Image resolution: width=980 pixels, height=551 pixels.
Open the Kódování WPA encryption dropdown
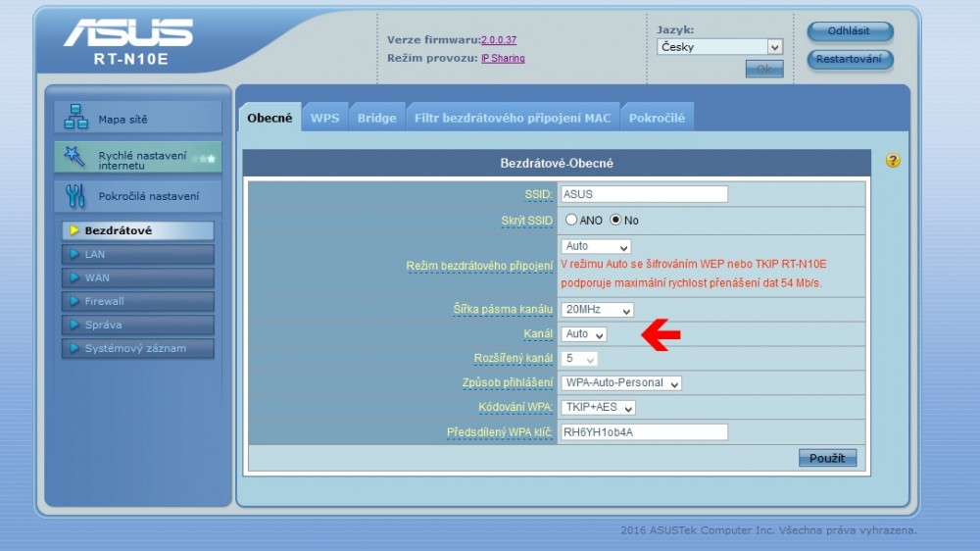598,407
